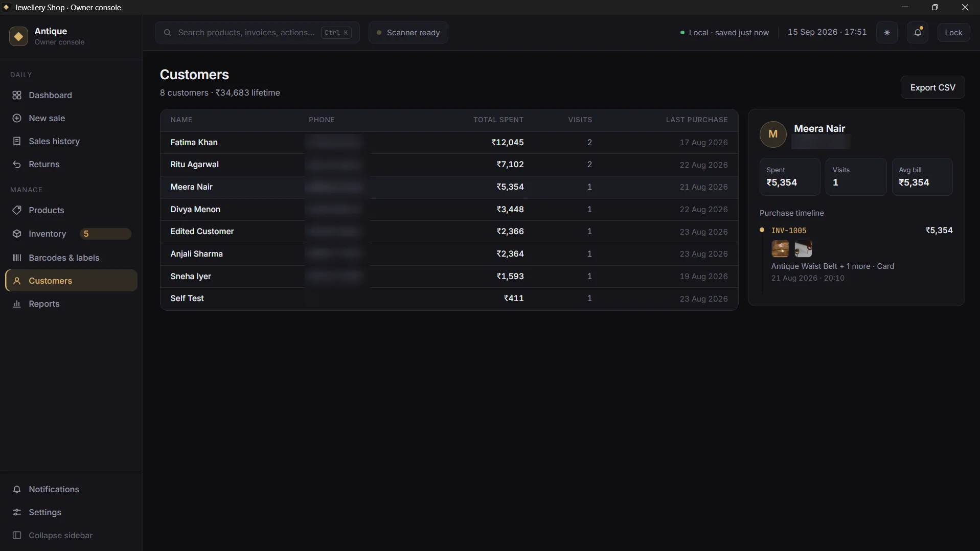Viewport: 980px width, 551px height.
Task: Open Inventory with 5 badge
Action: coord(71,234)
